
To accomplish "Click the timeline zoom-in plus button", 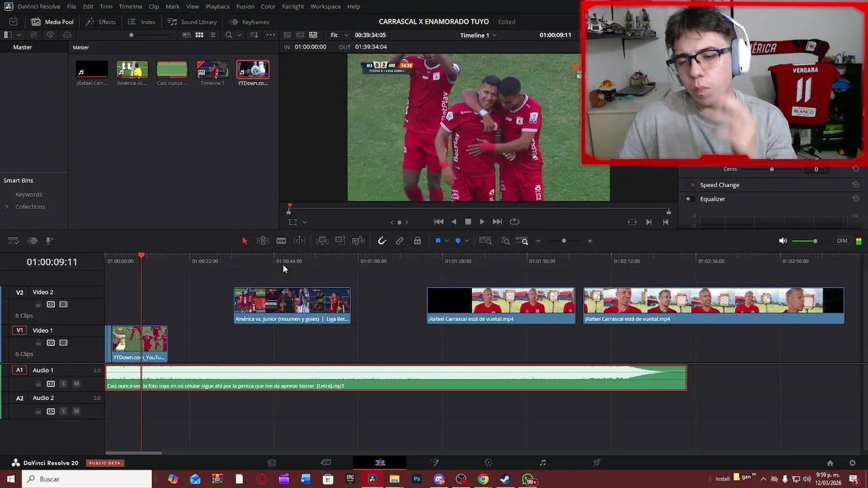I will tap(589, 241).
